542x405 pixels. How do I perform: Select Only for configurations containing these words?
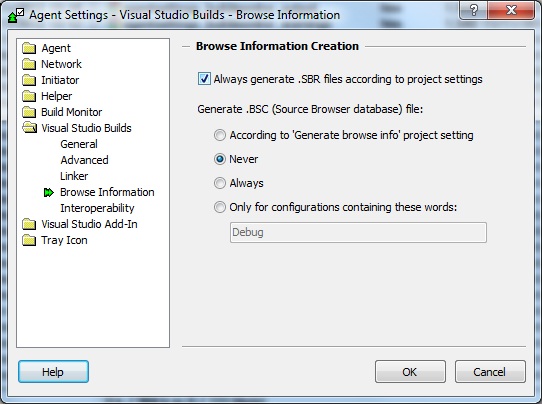click(x=220, y=207)
